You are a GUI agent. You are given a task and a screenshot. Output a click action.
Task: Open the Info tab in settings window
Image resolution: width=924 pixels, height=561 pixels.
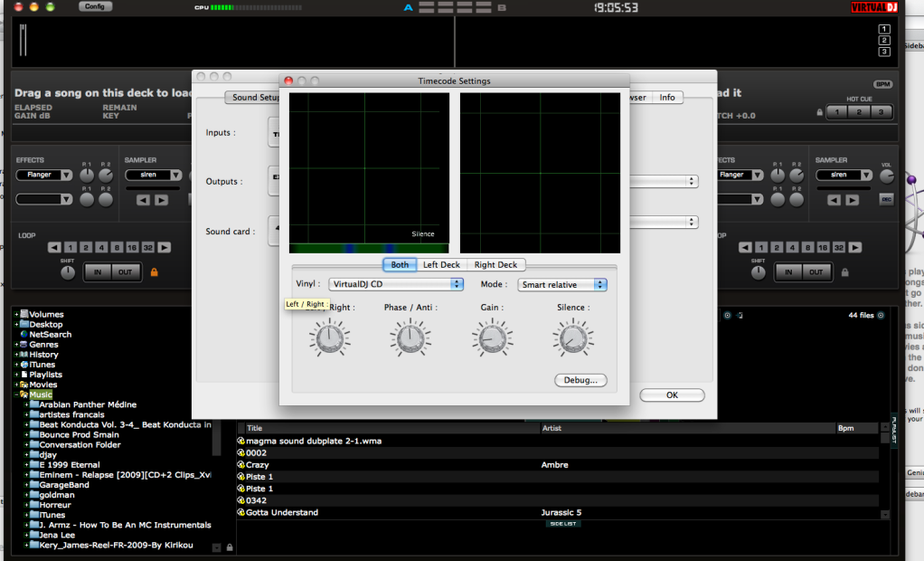667,98
